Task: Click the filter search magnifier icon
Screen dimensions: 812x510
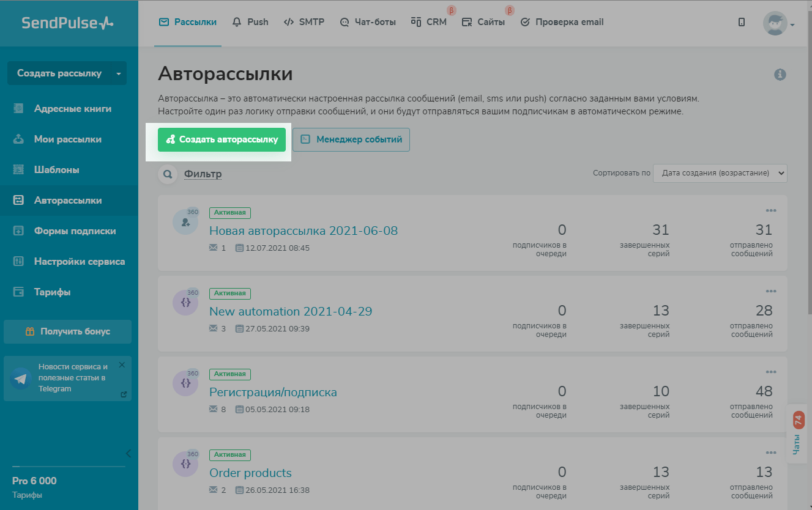Action: pos(167,174)
